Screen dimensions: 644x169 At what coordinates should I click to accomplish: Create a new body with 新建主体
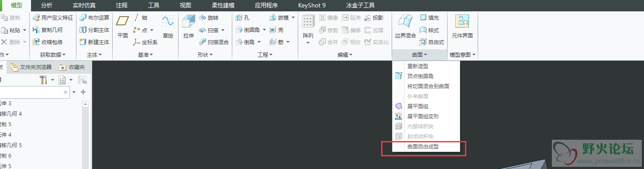point(94,42)
